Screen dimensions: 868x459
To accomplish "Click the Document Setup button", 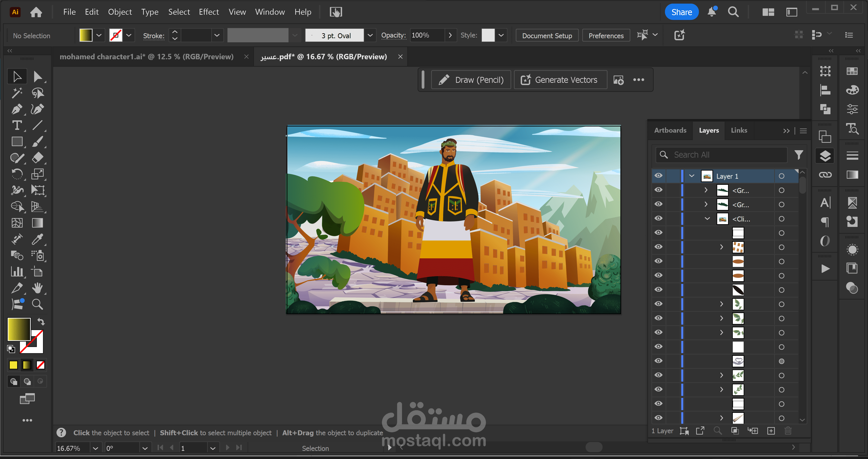I will (547, 36).
